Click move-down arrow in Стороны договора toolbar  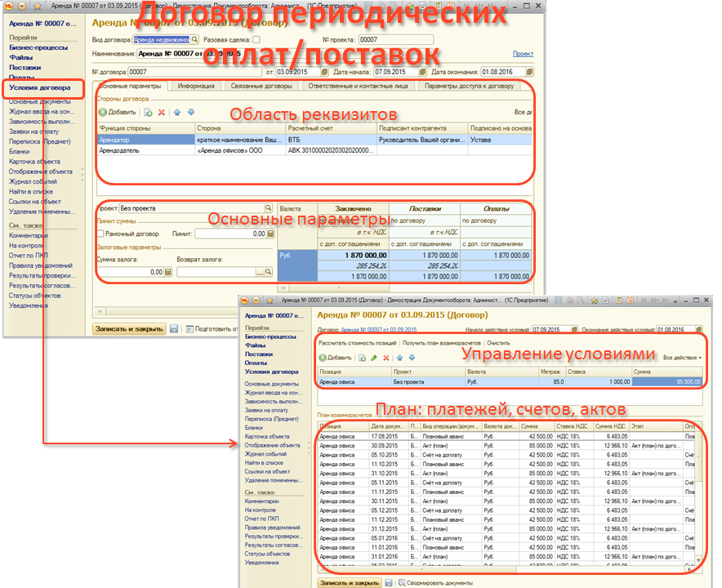click(x=190, y=112)
